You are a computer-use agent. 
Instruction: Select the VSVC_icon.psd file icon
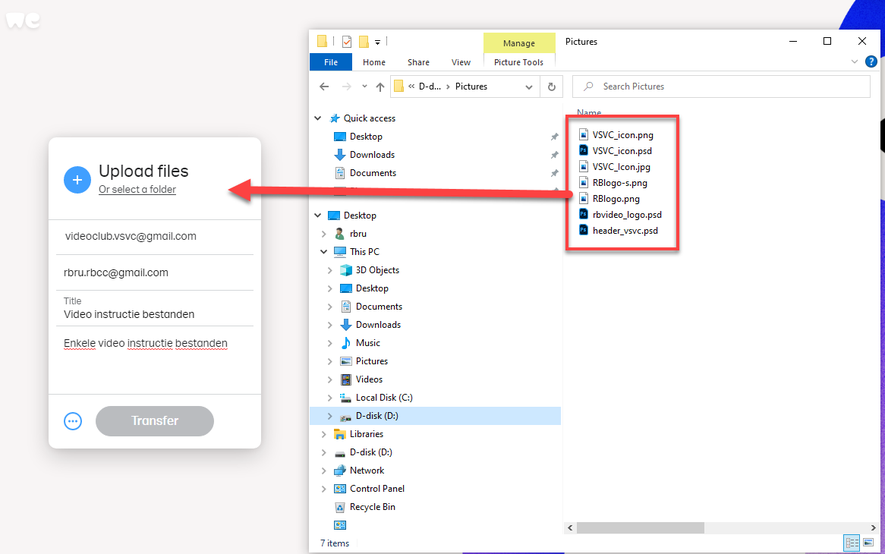[x=584, y=151]
